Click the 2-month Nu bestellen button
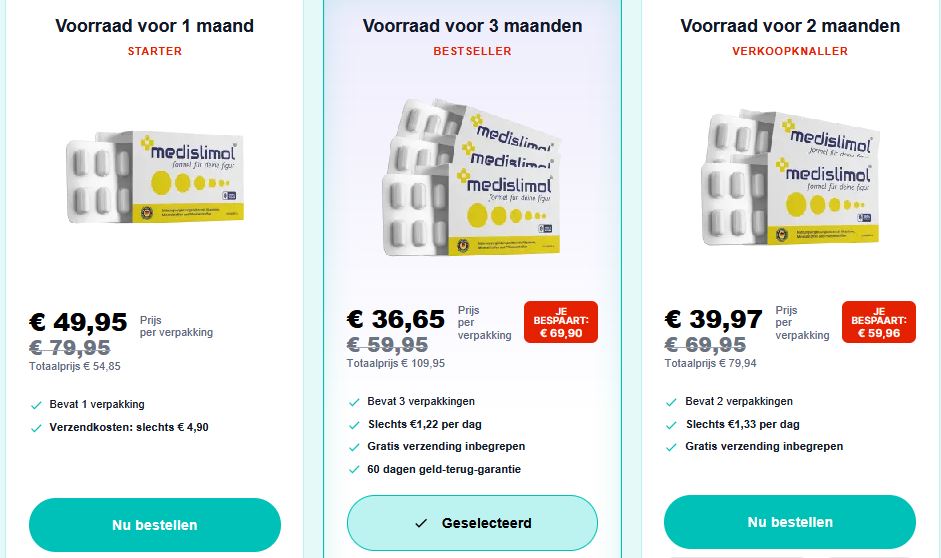 pos(790,522)
